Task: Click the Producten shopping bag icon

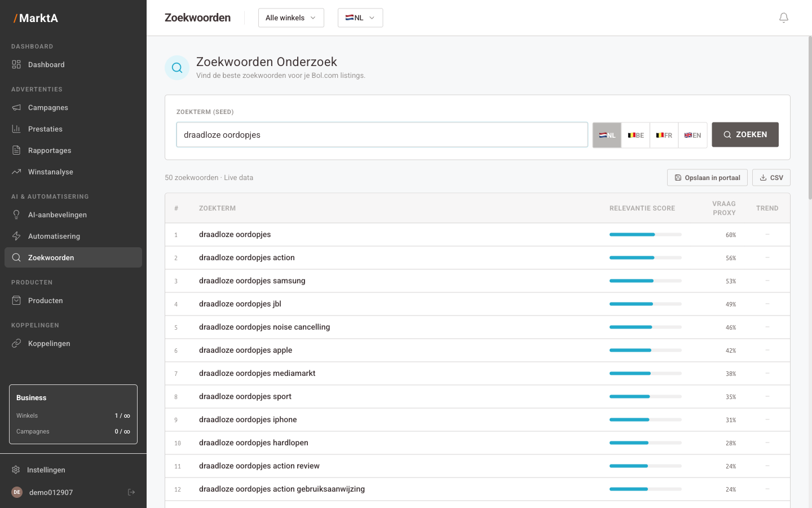Action: (16, 300)
